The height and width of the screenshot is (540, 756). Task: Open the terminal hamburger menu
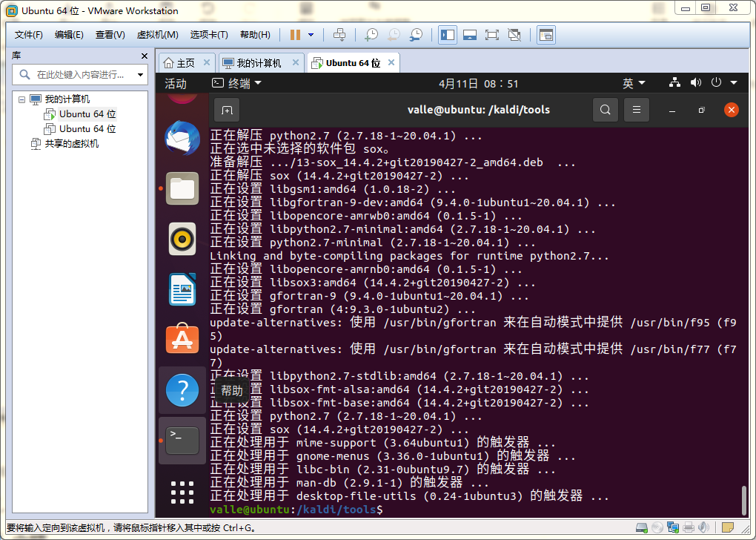click(x=637, y=110)
